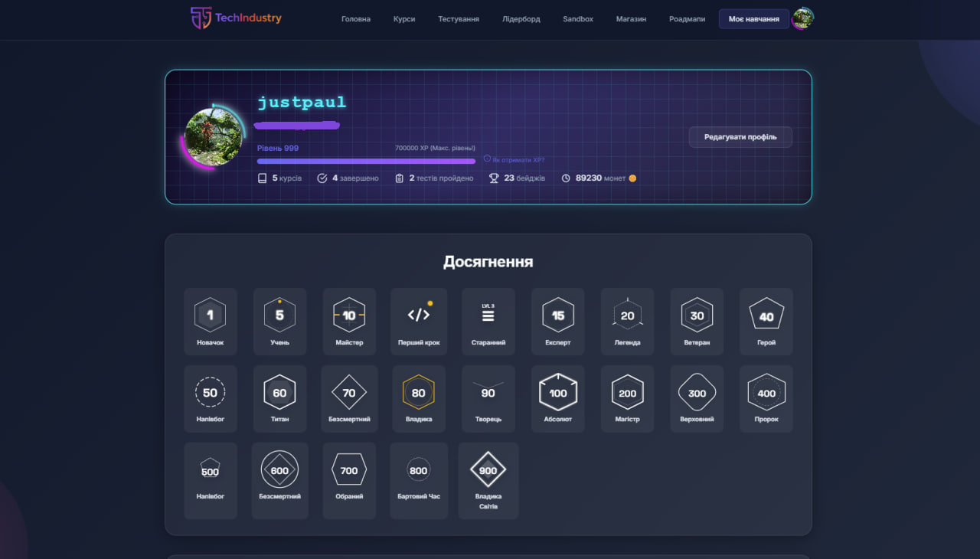The height and width of the screenshot is (559, 980).
Task: Click the Владика Світів 900 badge
Action: coord(488,479)
